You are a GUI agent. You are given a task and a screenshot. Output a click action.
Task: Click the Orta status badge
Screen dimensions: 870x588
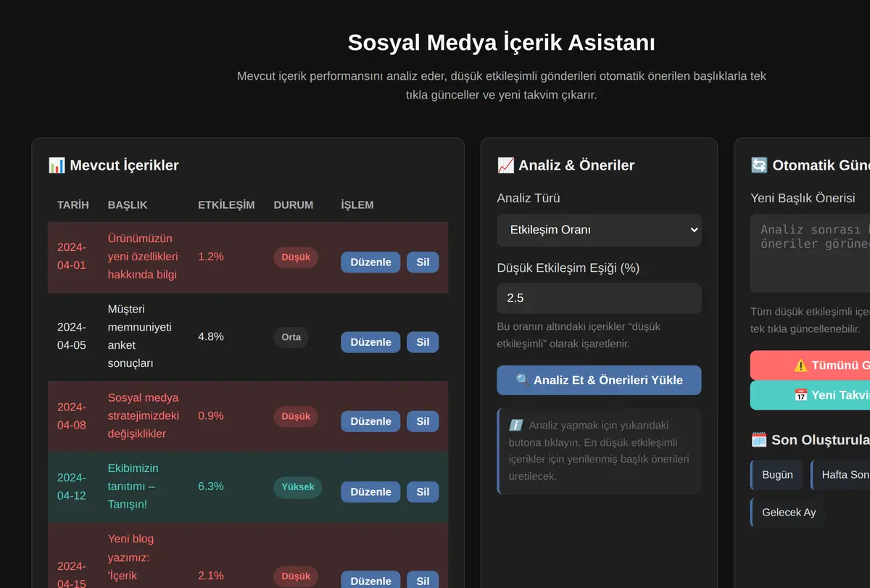pos(291,337)
